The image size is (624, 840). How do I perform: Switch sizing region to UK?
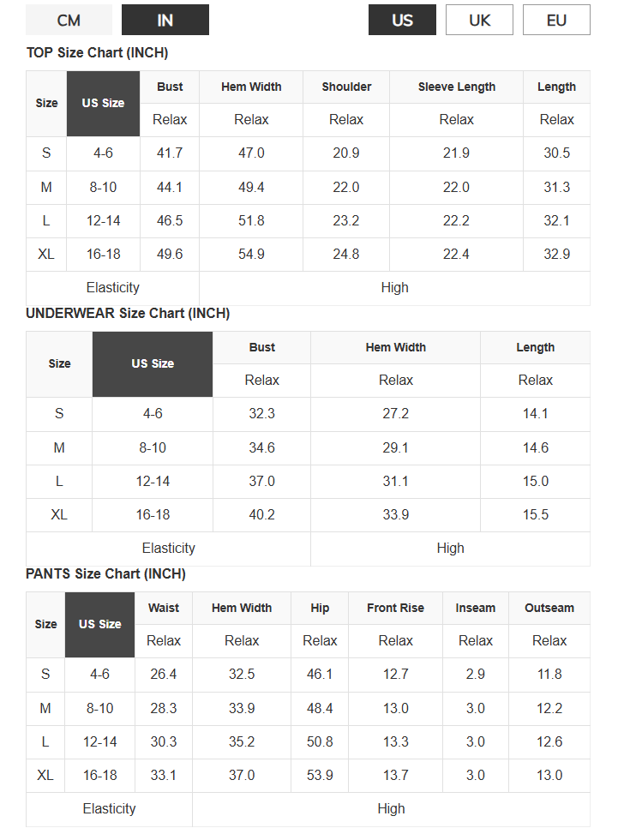tap(479, 21)
